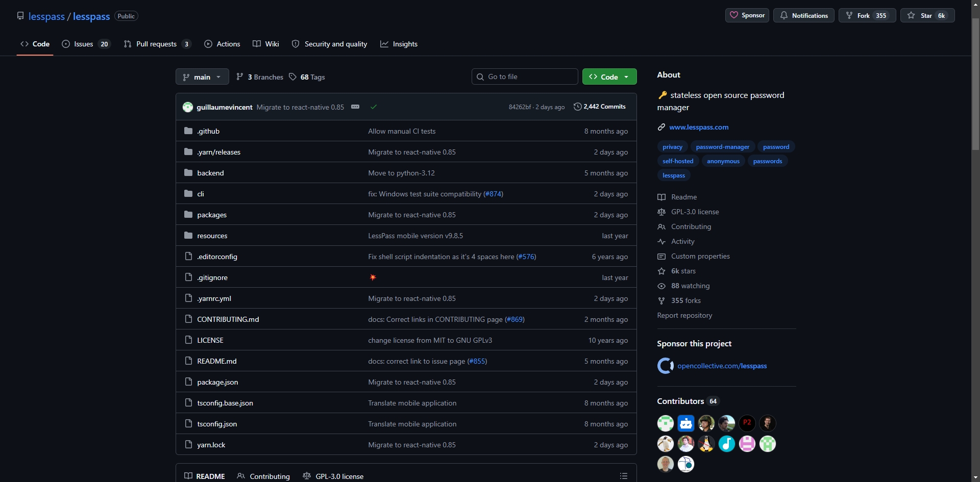The width and height of the screenshot is (980, 482).
Task: Open opencollective.com/lesspass sponsor link
Action: point(722,366)
